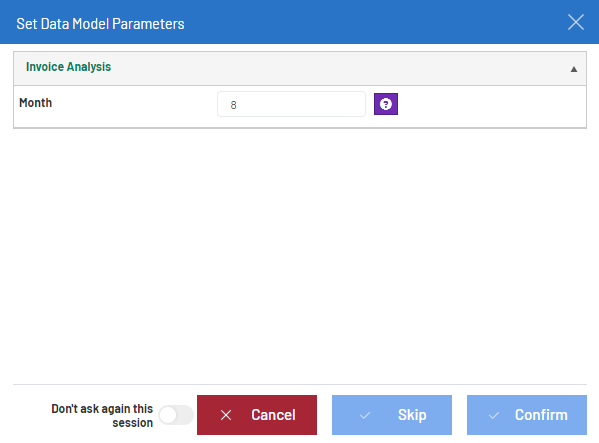Click the X icon inside Cancel button
Image resolution: width=599 pixels, height=443 pixels.
[x=226, y=415]
